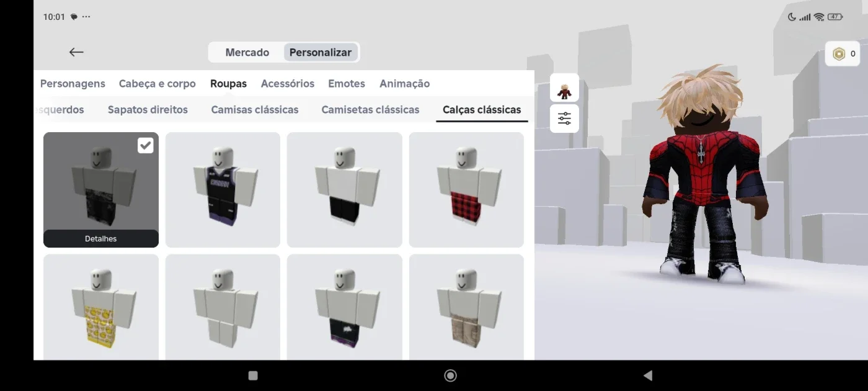Open the Personagens category
Screen dimensions: 868x391
tap(73, 83)
